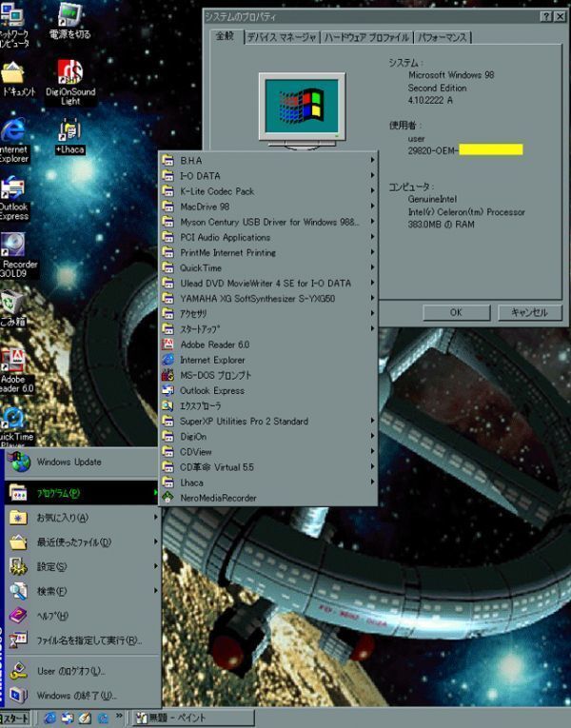Image resolution: width=571 pixels, height=728 pixels.
Task: Expand the PCI Audio Applications folder
Action: tap(268, 237)
